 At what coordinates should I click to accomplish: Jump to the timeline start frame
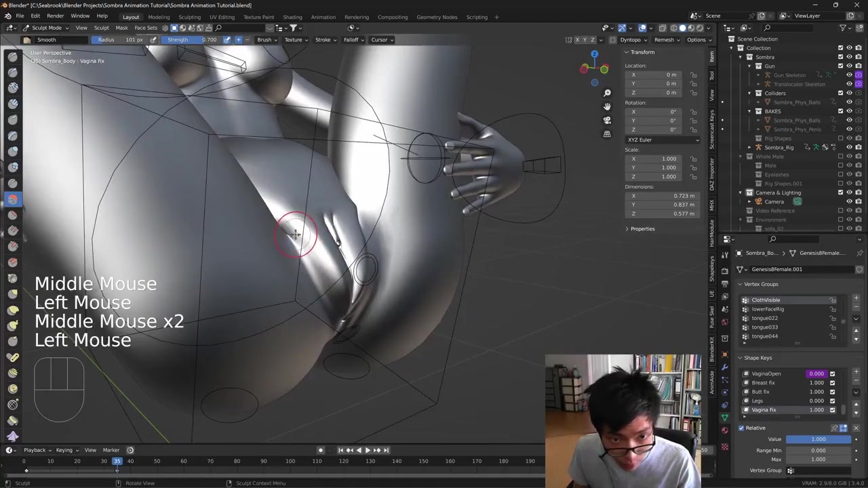(340, 450)
